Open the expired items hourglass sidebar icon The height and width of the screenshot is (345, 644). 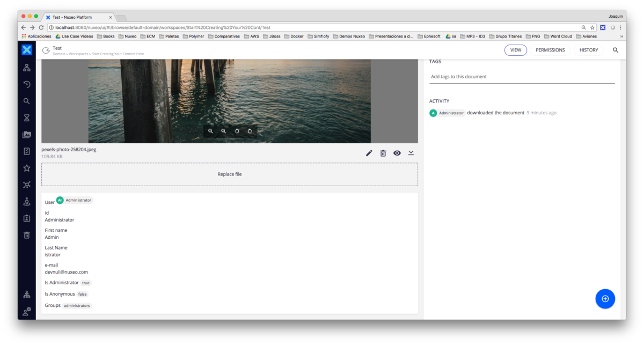(x=27, y=118)
